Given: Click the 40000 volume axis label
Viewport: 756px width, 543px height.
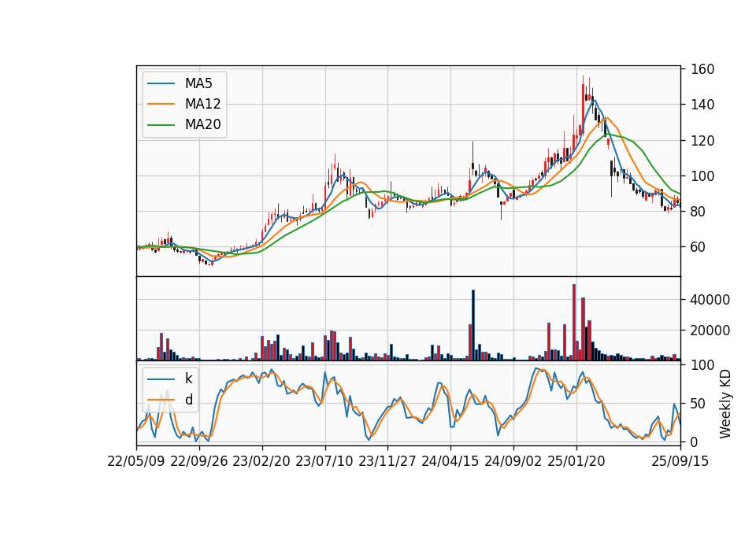Looking at the screenshot, I should pos(710,300).
